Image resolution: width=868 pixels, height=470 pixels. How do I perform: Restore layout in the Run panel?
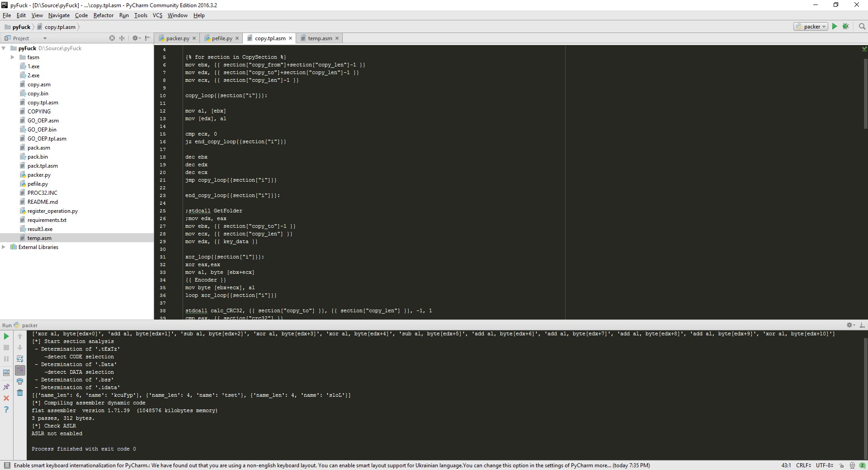coord(6,373)
